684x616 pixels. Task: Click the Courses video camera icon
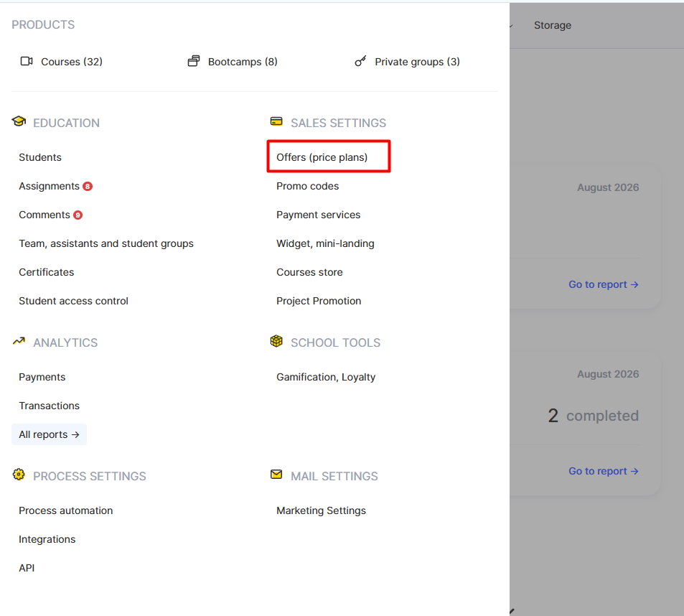click(x=27, y=61)
